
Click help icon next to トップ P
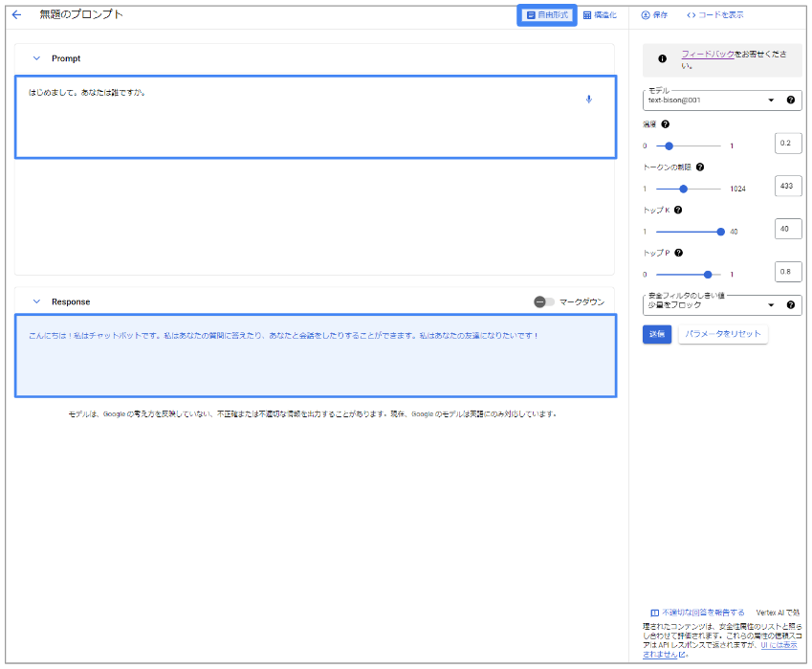click(x=679, y=253)
